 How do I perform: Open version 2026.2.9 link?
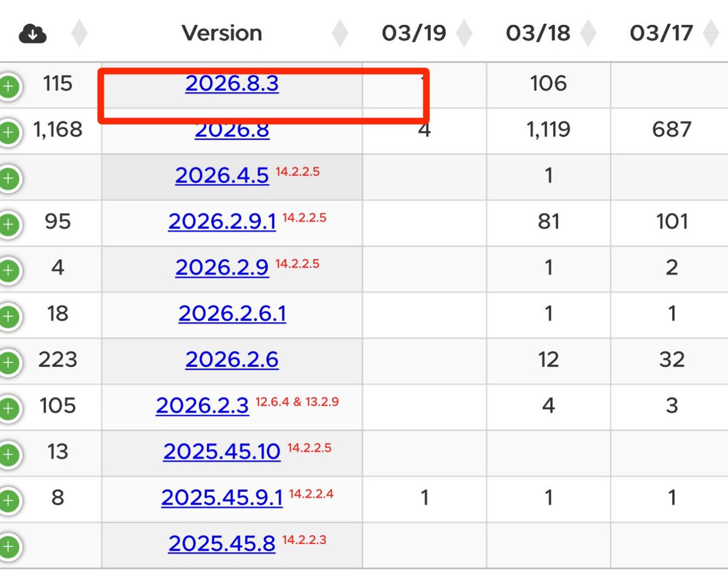(222, 268)
